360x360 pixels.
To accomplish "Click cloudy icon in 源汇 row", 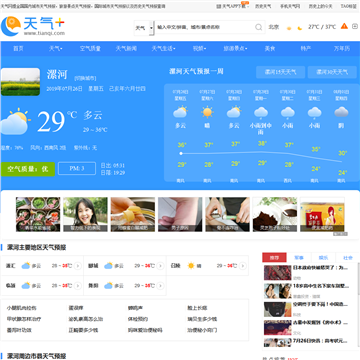I will tap(26, 266).
